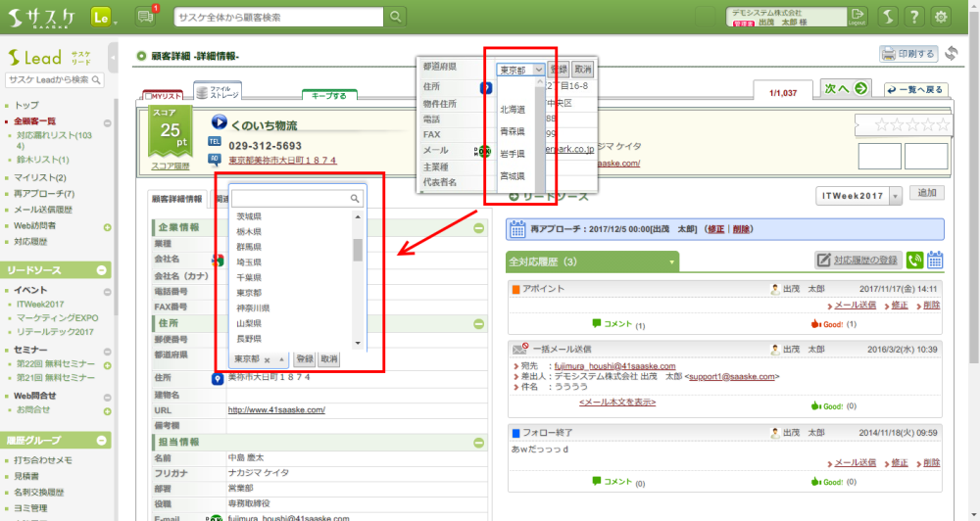
Task: Click the search magnifier button in top bar
Action: pyautogui.click(x=395, y=17)
